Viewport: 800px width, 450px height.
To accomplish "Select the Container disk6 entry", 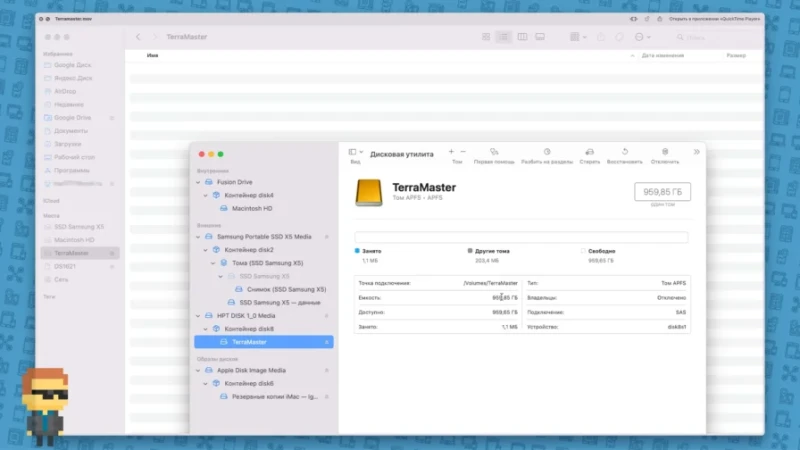I will point(249,384).
